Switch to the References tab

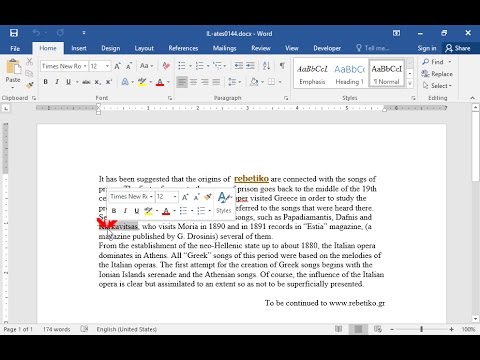(183, 48)
